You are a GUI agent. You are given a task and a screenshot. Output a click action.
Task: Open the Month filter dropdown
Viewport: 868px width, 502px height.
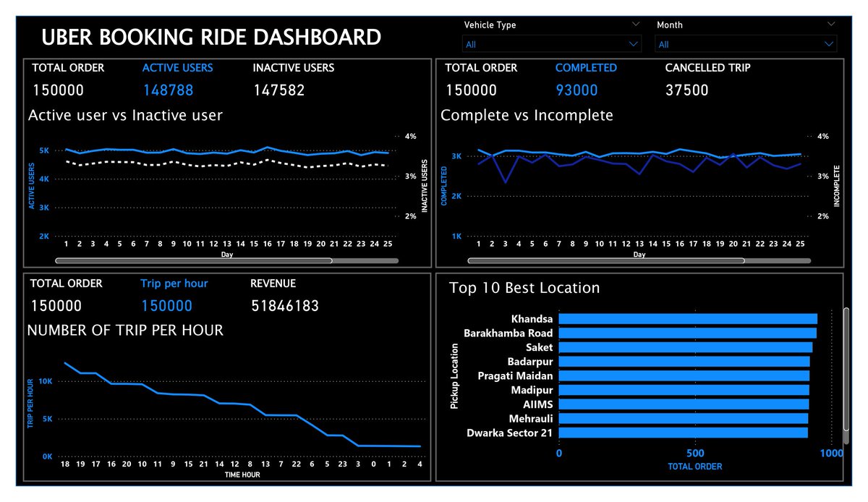[x=746, y=44]
